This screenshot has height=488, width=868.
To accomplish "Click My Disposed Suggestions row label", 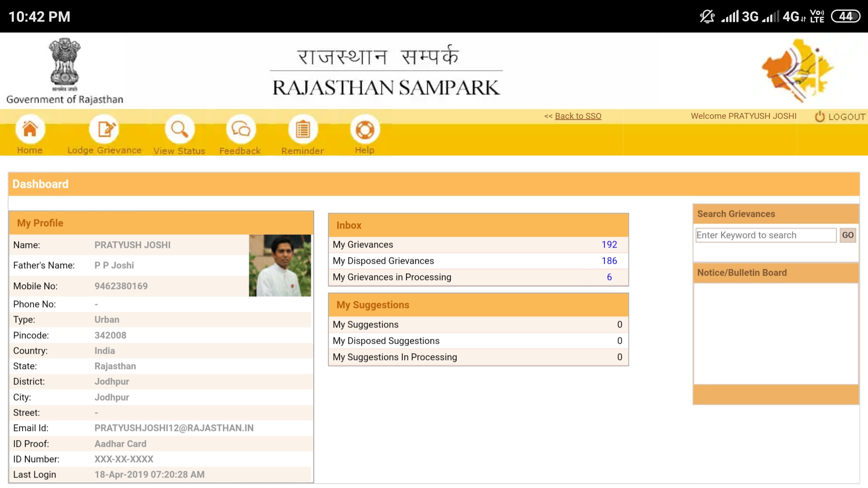I will click(386, 341).
